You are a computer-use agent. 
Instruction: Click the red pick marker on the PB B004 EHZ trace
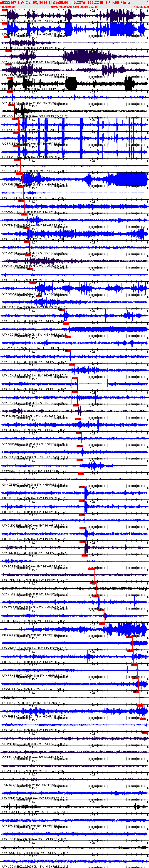pos(102,624)
